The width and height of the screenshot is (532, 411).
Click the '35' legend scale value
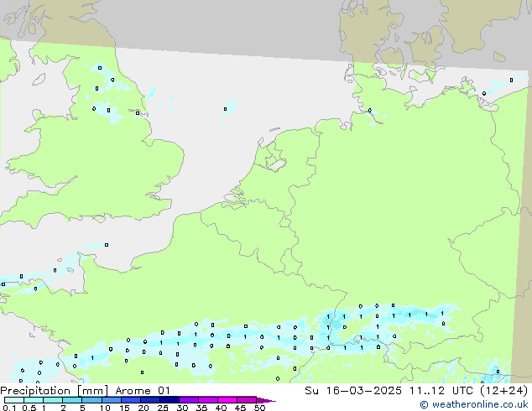pyautogui.click(x=201, y=408)
